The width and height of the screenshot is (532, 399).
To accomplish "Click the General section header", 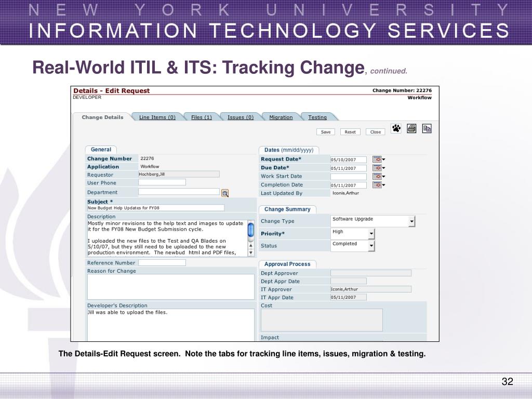I will (x=101, y=150).
